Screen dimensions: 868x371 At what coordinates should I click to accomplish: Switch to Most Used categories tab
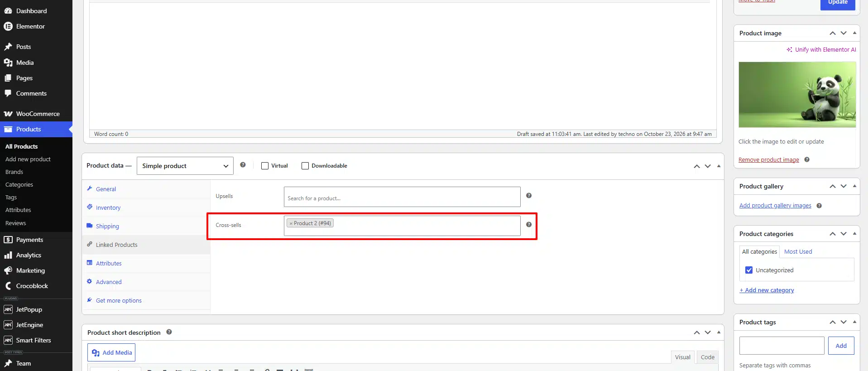pos(798,252)
